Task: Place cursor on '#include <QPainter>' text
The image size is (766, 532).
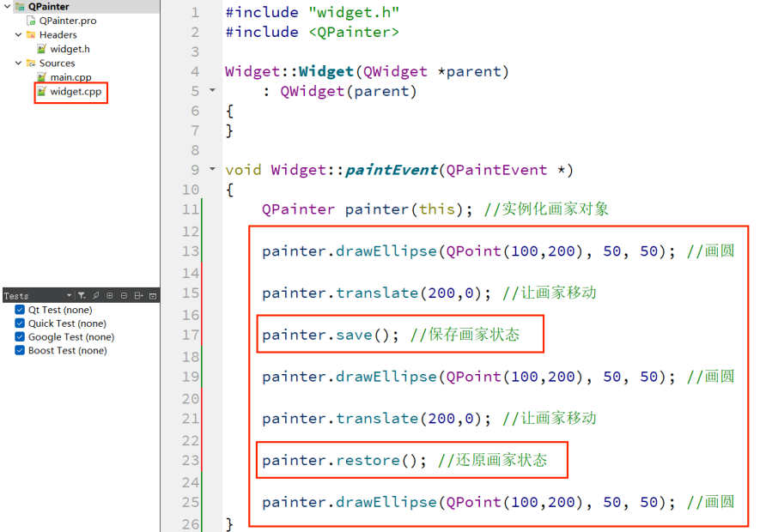Action: pyautogui.click(x=313, y=33)
